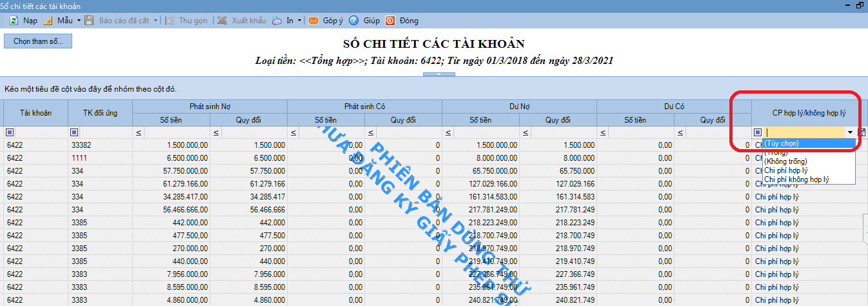This screenshot has height=306, width=868.
Task: Click the Tài khoản filter input box
Action: coord(41,132)
